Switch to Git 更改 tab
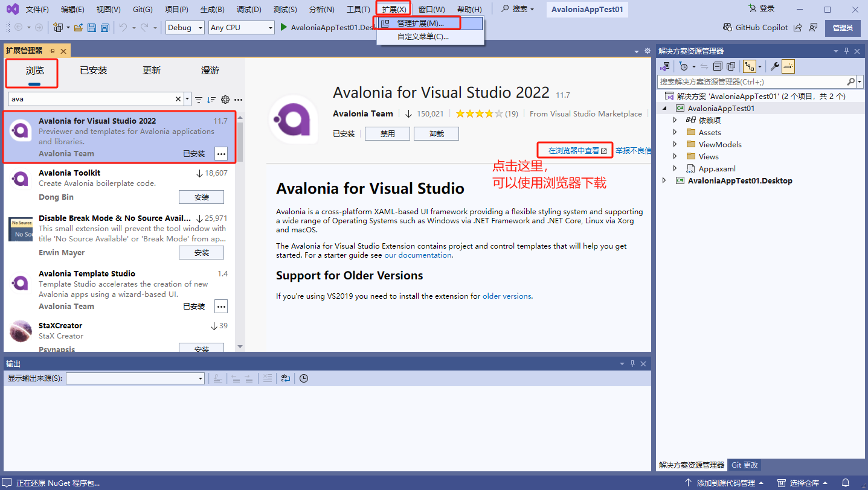Image resolution: width=868 pixels, height=490 pixels. pos(744,465)
